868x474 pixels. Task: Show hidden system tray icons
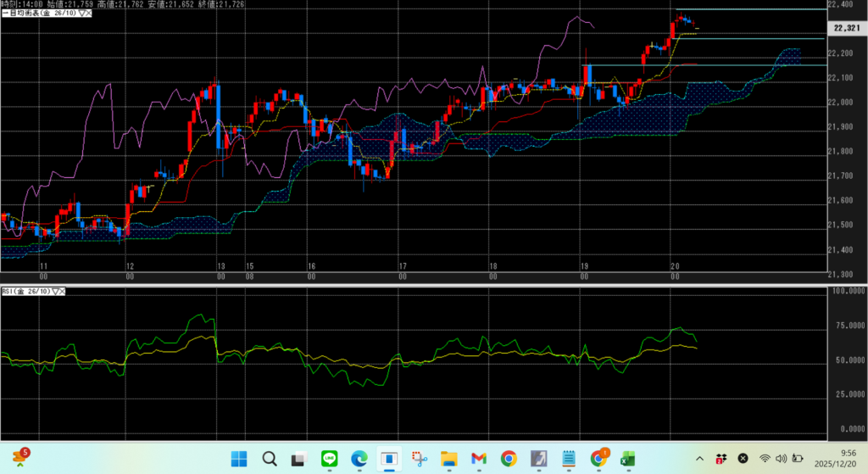pos(699,459)
